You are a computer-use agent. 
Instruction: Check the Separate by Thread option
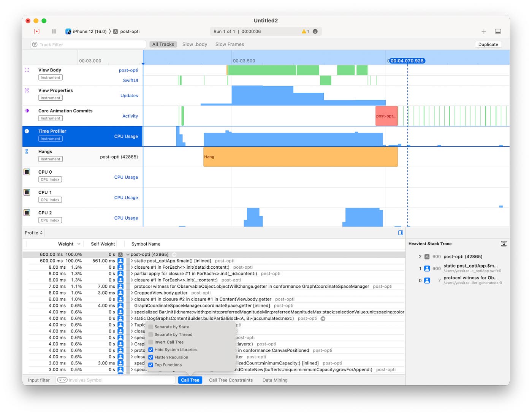point(151,334)
